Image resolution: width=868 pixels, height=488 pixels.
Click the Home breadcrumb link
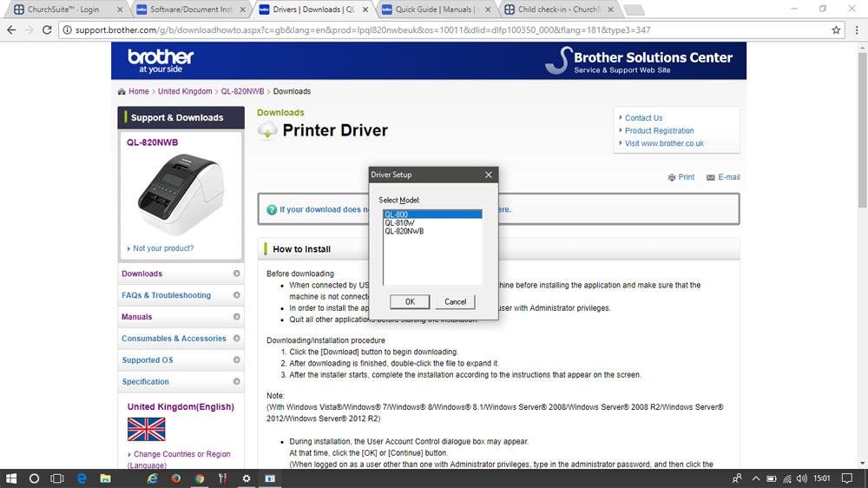click(x=138, y=91)
